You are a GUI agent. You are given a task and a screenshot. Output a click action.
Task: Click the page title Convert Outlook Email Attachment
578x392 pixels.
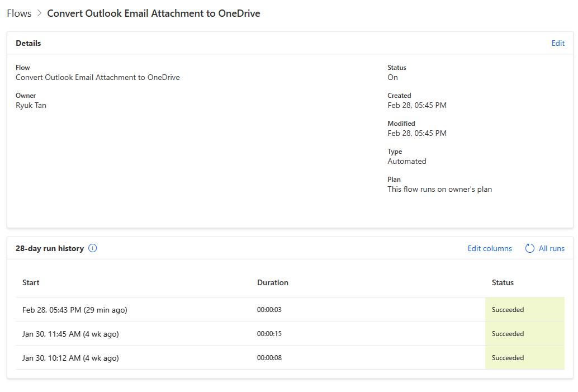tap(154, 13)
